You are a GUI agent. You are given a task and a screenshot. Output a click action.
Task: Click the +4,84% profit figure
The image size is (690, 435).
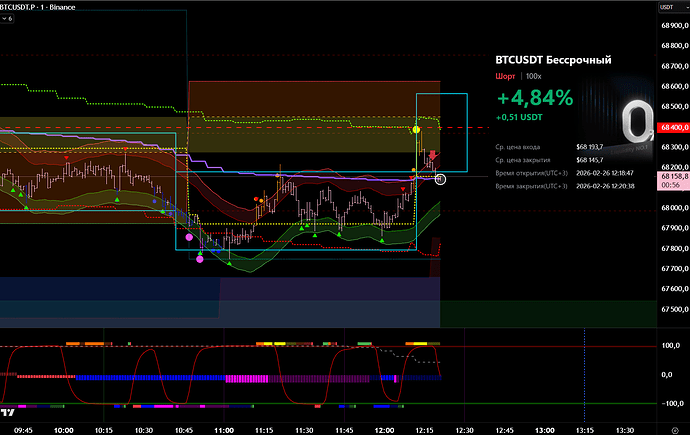pyautogui.click(x=534, y=98)
